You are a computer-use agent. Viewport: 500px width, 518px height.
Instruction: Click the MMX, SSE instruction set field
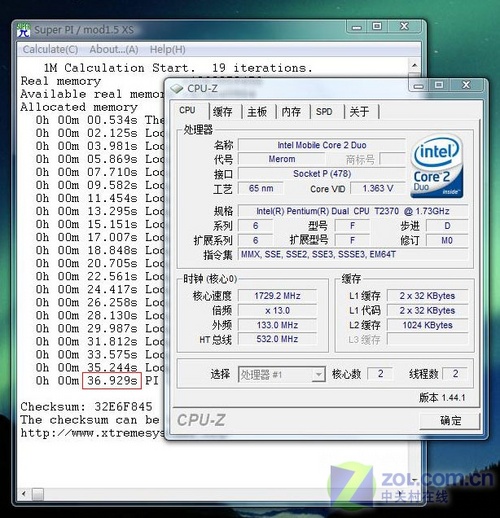353,255
